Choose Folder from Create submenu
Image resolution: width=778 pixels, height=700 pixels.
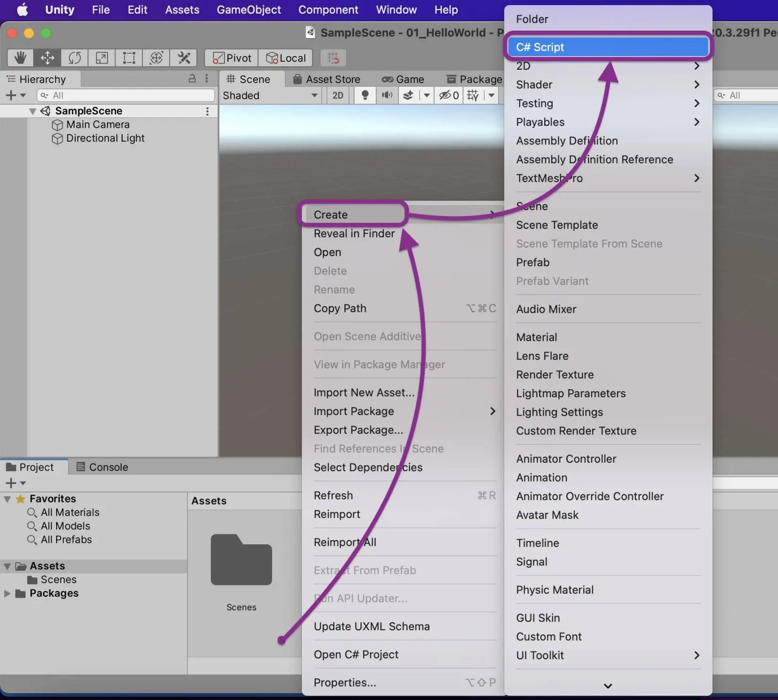click(608, 19)
